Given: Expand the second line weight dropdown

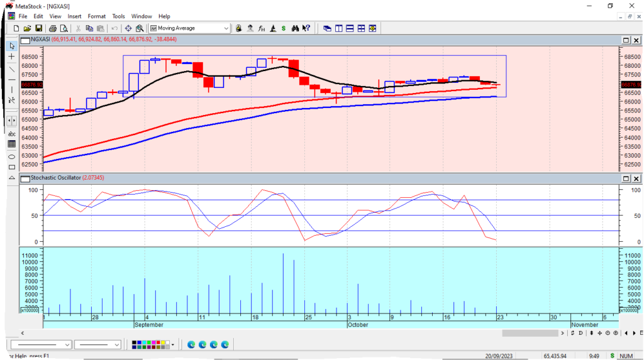Looking at the screenshot, I should (x=117, y=344).
